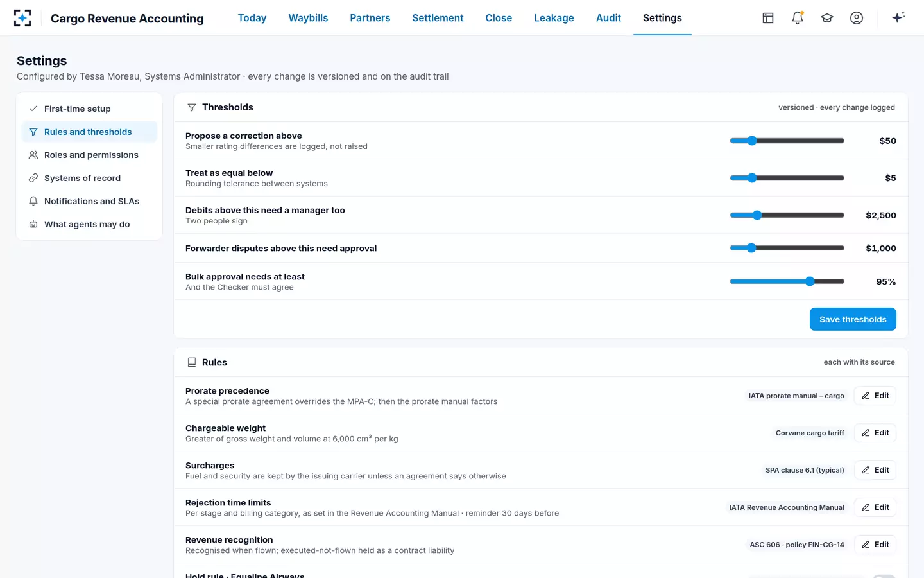Click the Cargo Revenue Accounting logo icon
Viewport: 924px width, 578px height.
click(x=22, y=18)
